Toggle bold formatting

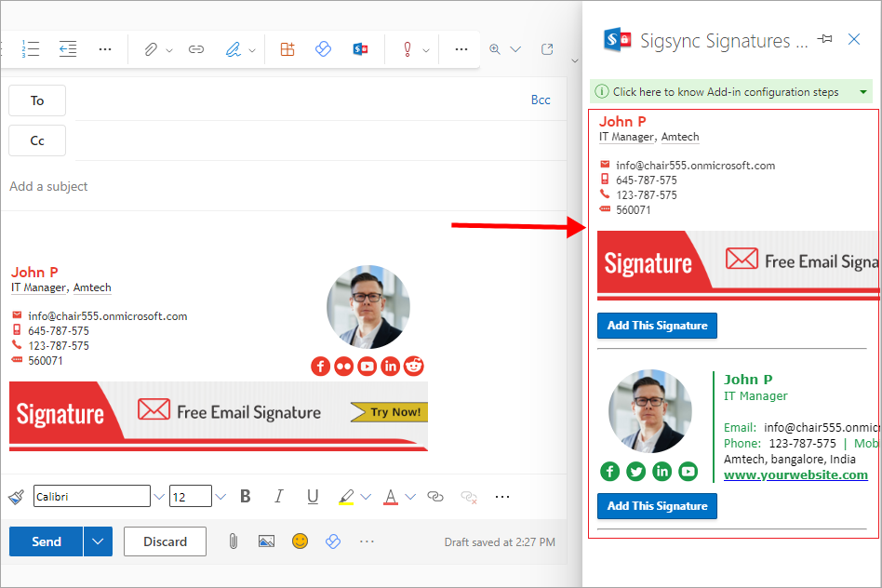(246, 497)
